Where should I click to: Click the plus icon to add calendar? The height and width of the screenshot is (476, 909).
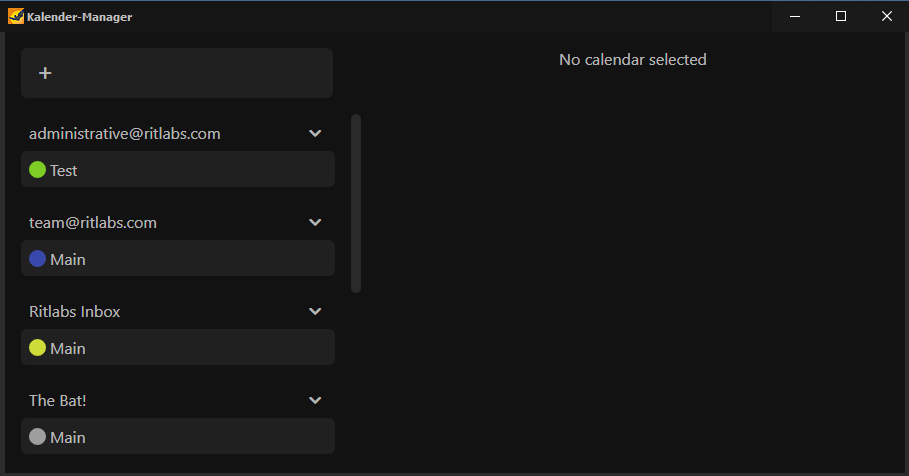pos(45,73)
